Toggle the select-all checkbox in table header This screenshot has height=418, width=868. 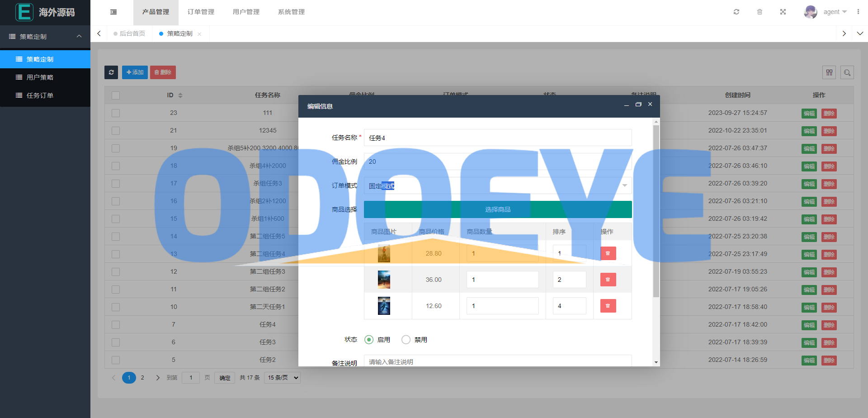pyautogui.click(x=116, y=95)
